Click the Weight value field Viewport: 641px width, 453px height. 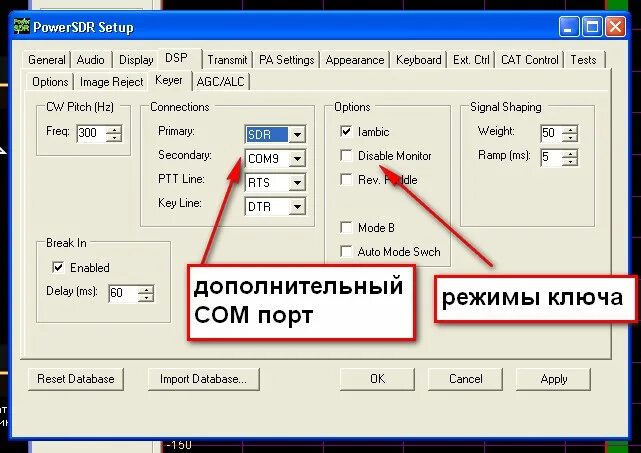tap(551, 133)
